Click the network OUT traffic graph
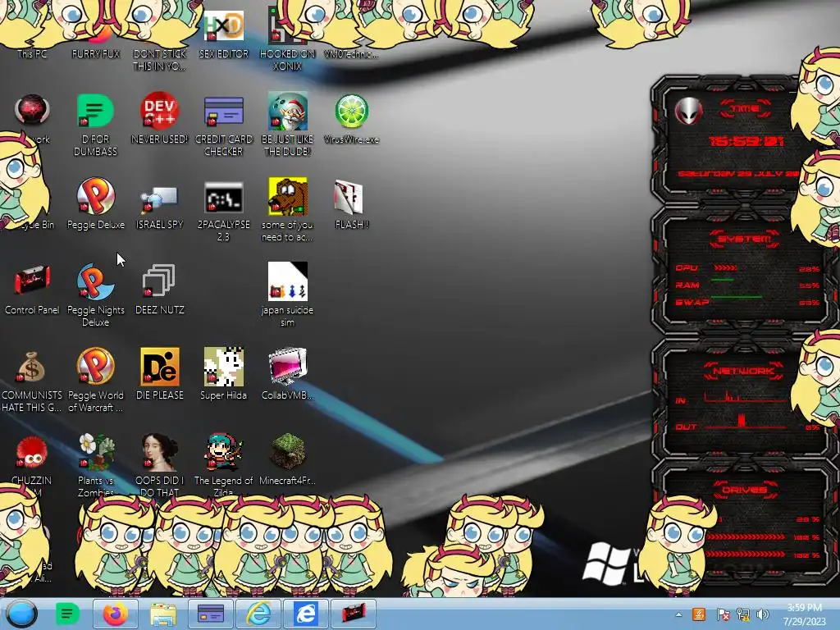840x630 pixels. coord(743,422)
